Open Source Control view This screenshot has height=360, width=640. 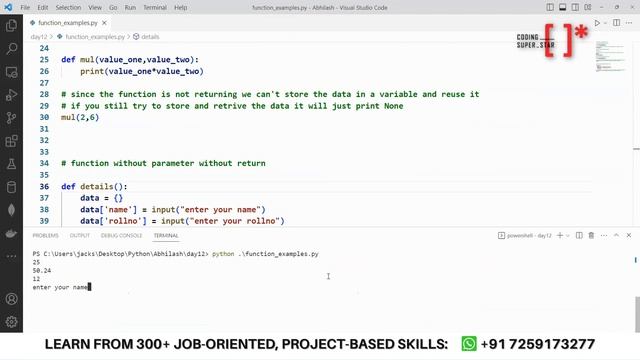(11, 118)
